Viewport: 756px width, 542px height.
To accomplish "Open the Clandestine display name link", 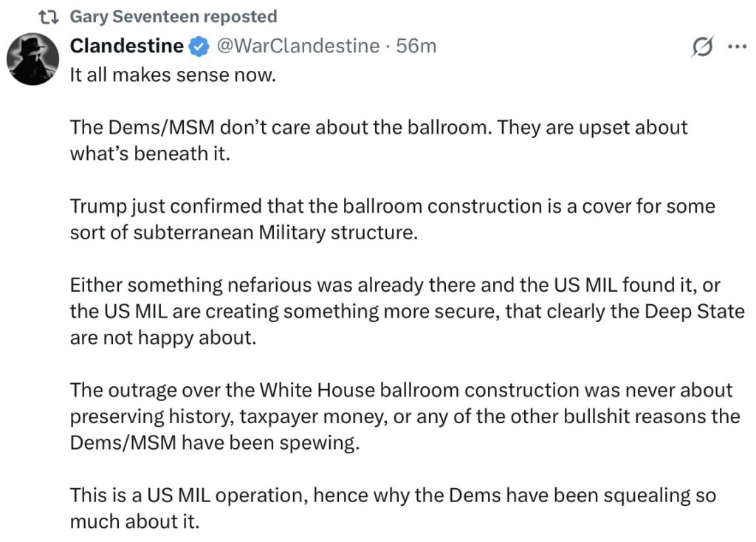I will (x=126, y=46).
